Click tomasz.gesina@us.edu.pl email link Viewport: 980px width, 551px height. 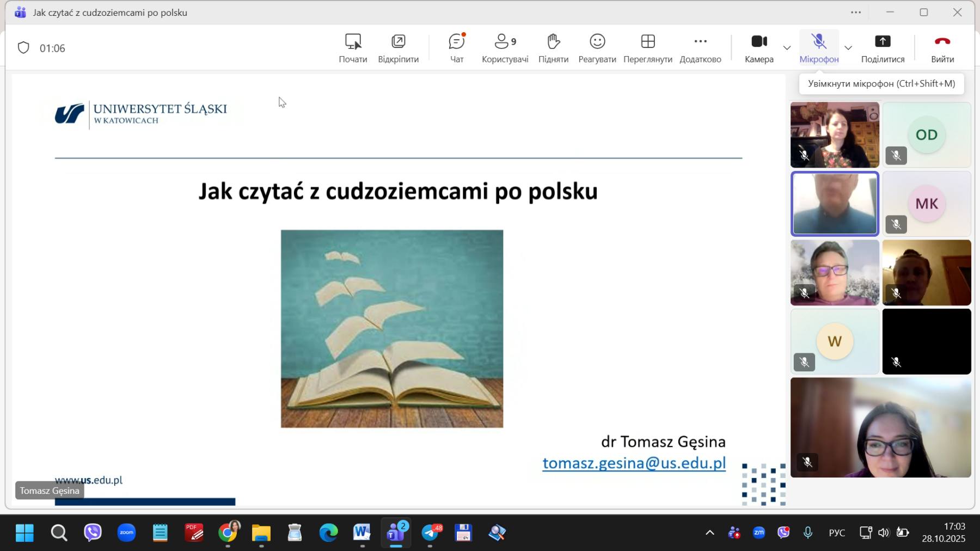coord(634,463)
